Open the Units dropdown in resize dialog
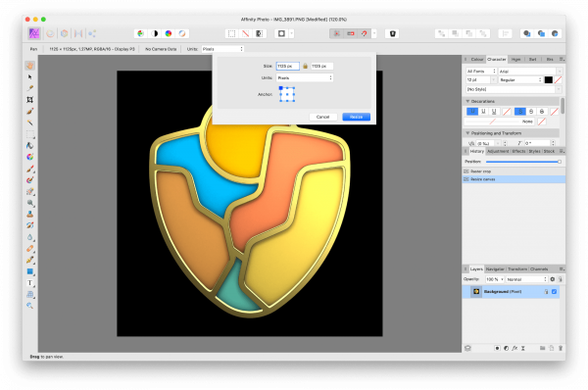Screen dimensions: 588x390 point(305,77)
